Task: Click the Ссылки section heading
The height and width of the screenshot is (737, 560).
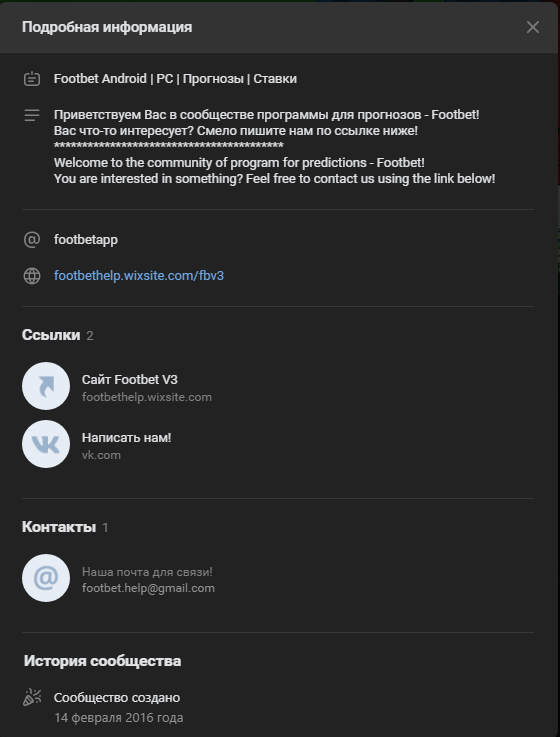Action: coord(51,335)
